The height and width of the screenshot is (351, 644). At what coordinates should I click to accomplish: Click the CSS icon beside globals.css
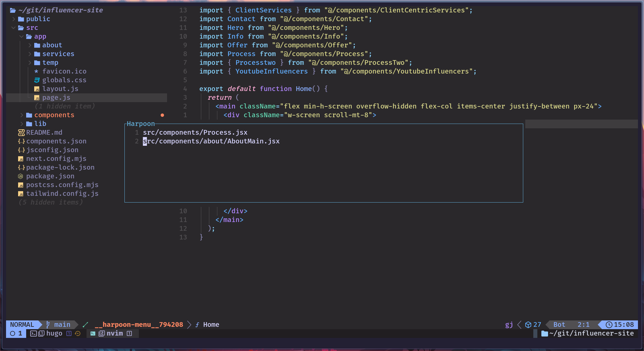tap(37, 80)
